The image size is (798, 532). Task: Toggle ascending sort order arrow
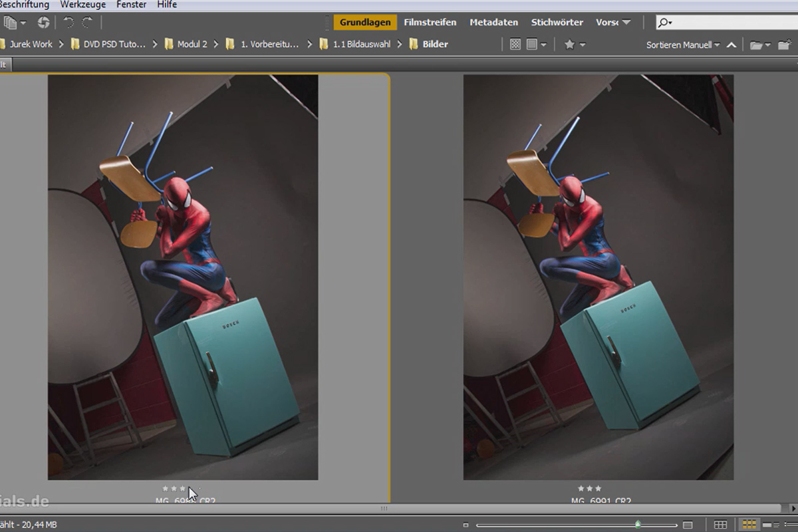731,45
